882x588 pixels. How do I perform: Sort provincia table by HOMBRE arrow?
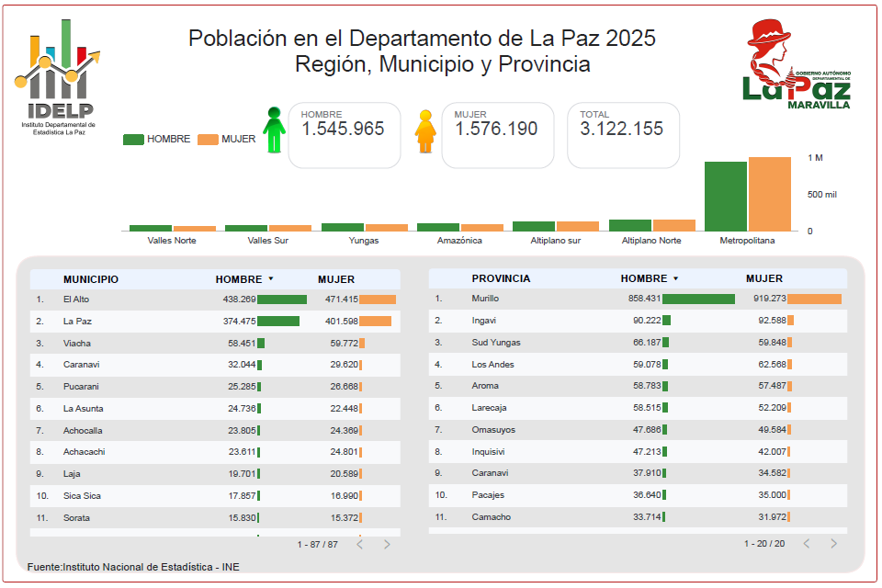tap(676, 278)
